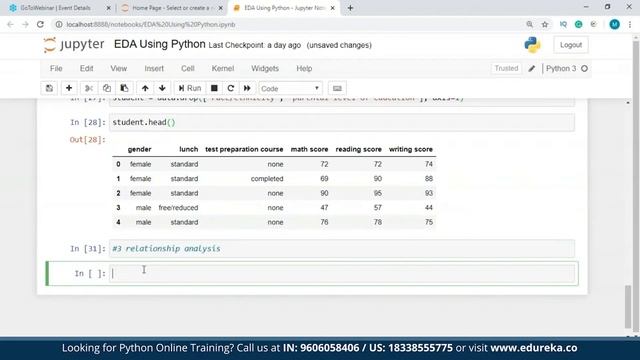640x360 pixels.
Task: Move selected cell up arrow
Action: coord(145,88)
